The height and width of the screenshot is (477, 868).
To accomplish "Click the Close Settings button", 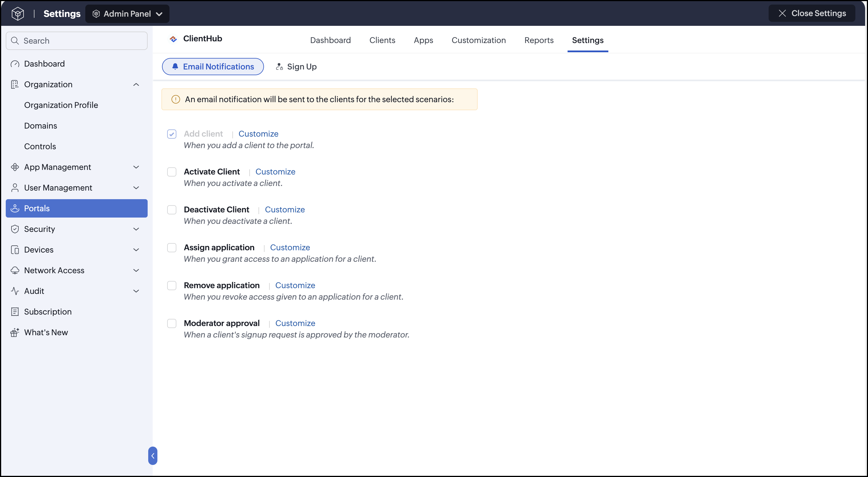I will pos(812,13).
